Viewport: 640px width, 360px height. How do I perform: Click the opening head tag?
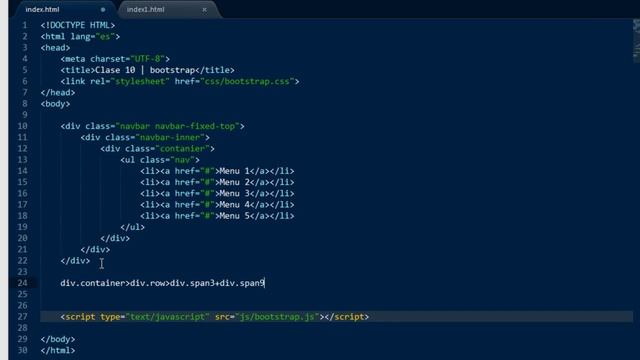tap(55, 48)
